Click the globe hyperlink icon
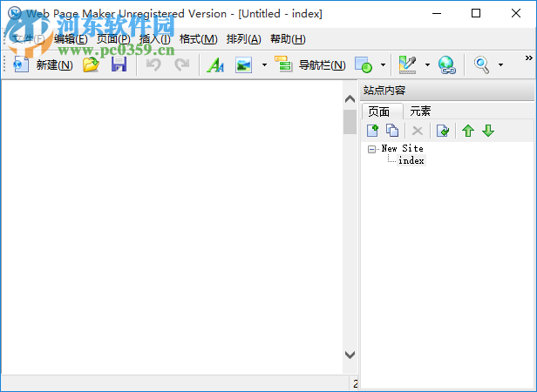 point(446,64)
